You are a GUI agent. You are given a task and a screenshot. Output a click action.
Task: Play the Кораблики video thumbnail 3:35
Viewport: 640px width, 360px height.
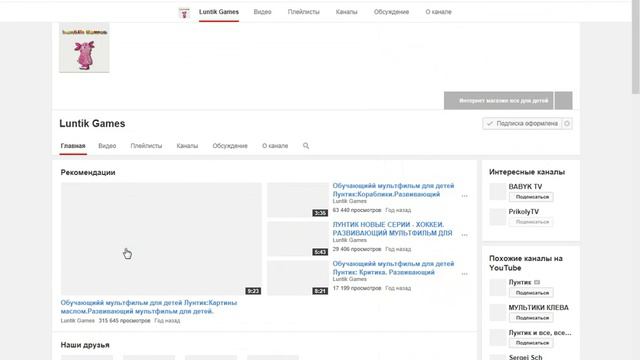coord(298,200)
